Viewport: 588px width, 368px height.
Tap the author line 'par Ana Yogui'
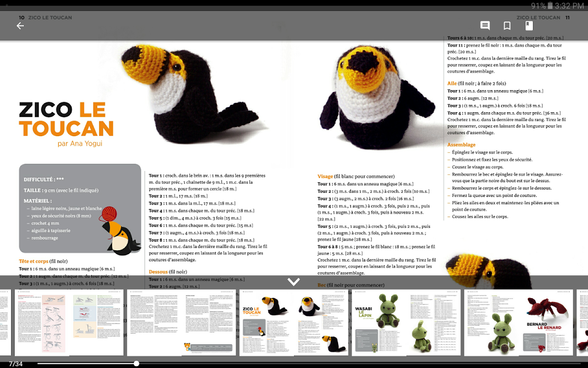80,144
